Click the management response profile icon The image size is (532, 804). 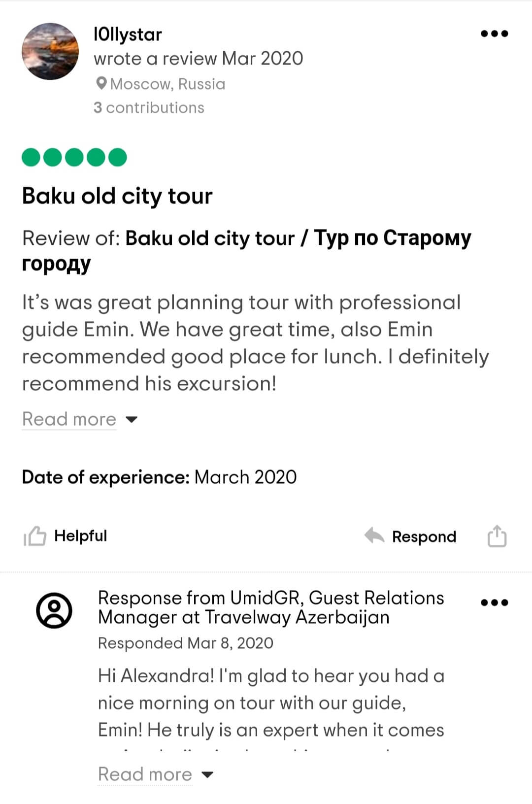tap(54, 610)
